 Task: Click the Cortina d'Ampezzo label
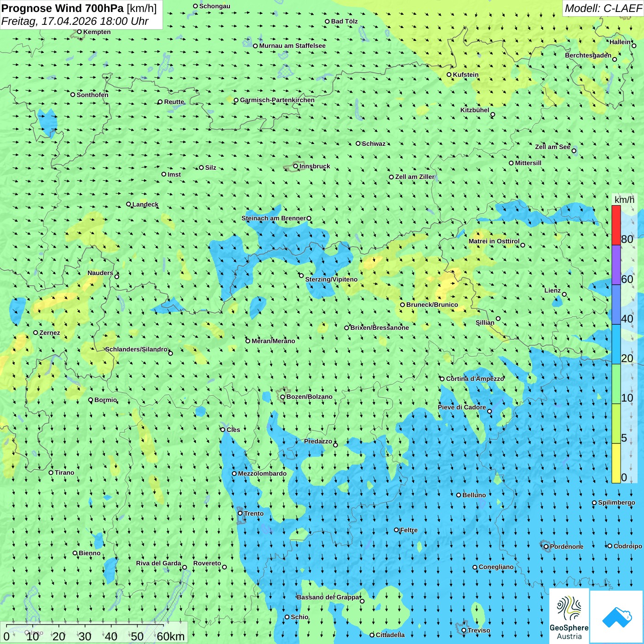[475, 379]
